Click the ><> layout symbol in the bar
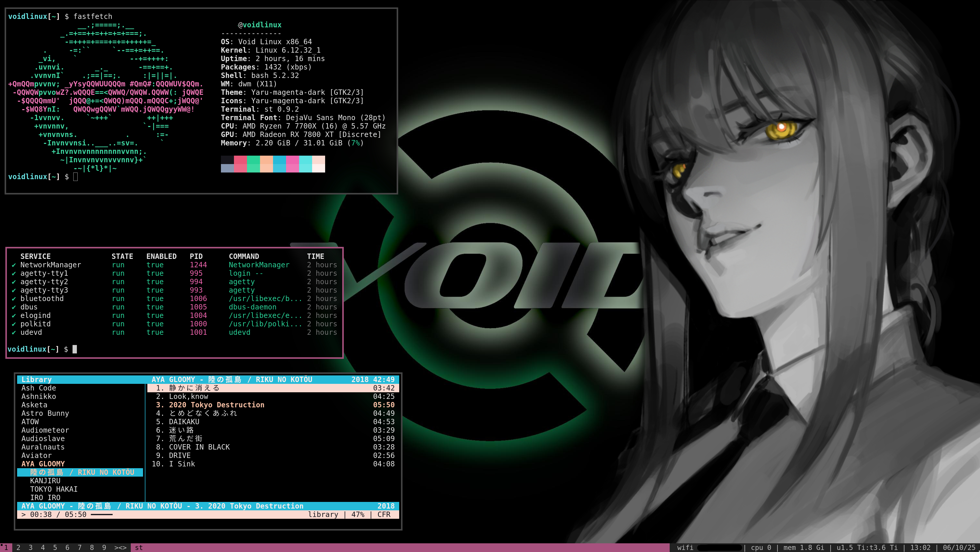Viewport: 980px width, 552px height. [120, 547]
